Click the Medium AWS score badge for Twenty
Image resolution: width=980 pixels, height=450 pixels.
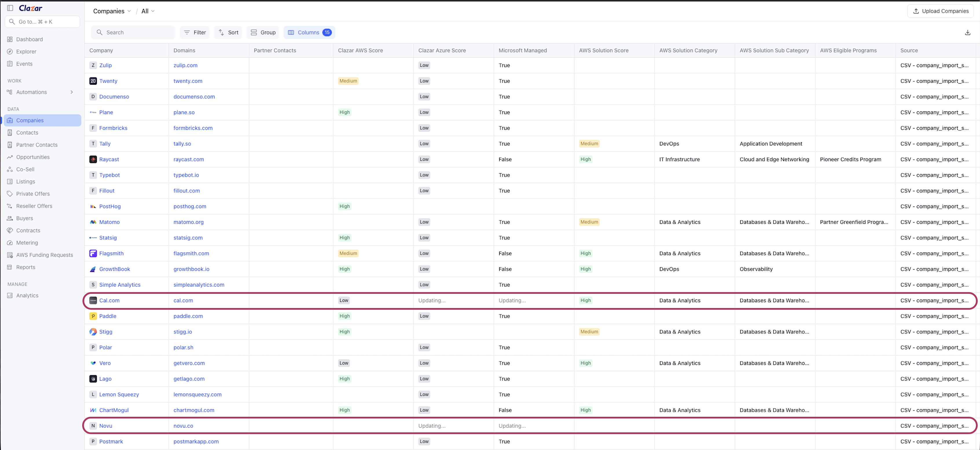[x=348, y=81]
